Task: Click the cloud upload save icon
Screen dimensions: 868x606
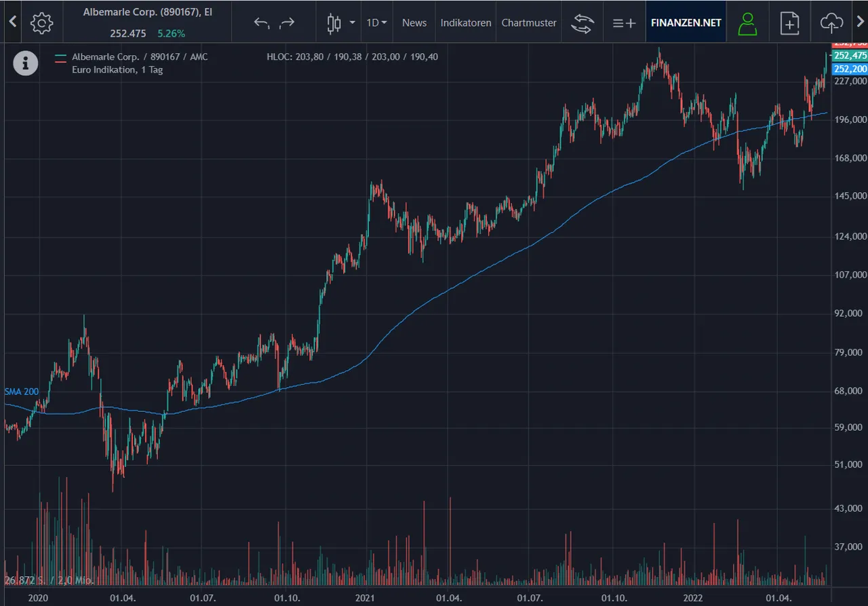Action: point(831,22)
